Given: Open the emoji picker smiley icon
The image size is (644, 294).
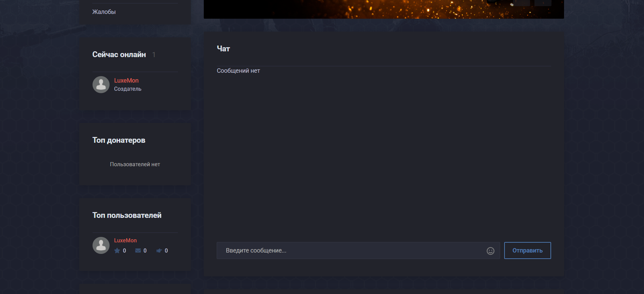Looking at the screenshot, I should pyautogui.click(x=490, y=251).
